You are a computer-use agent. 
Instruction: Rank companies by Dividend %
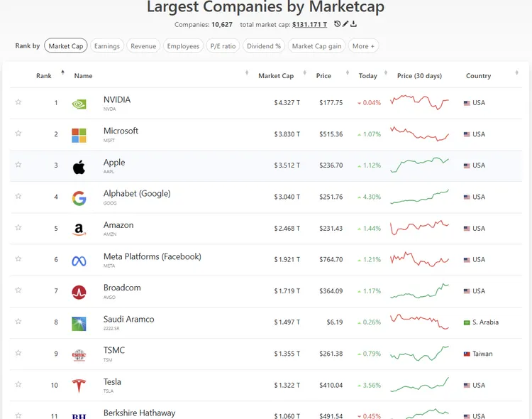[x=264, y=46]
